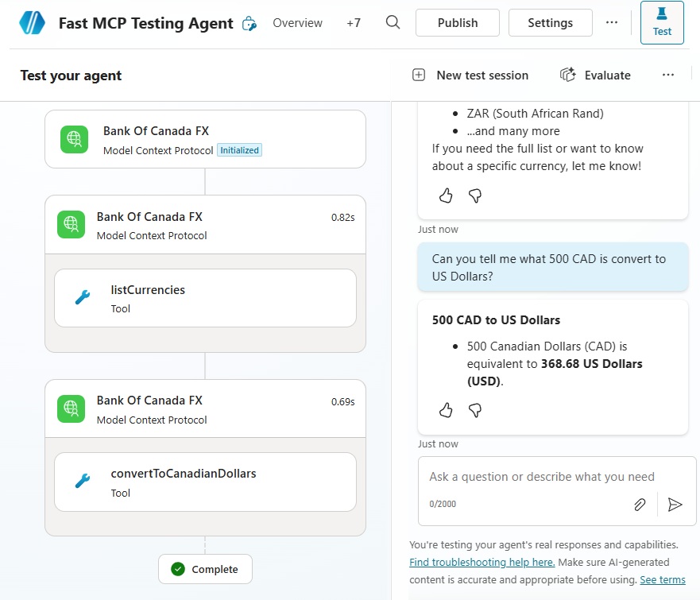
Task: Click the Copilot Studio logo icon
Action: (x=33, y=23)
